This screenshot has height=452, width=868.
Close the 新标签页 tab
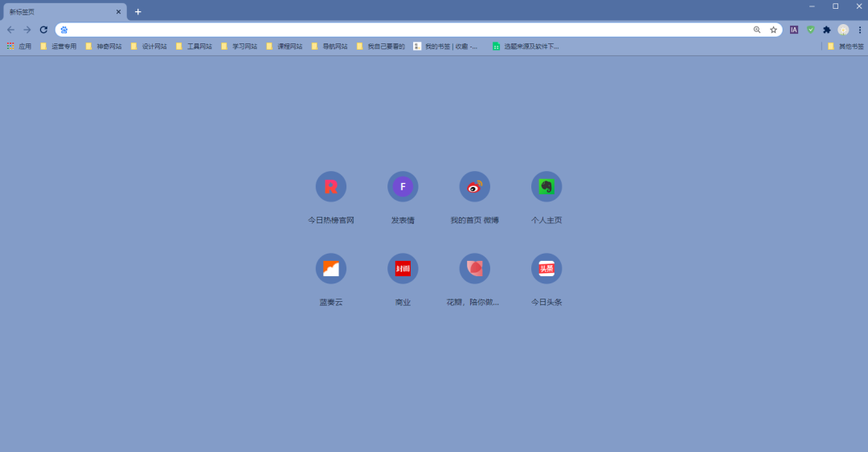coord(118,12)
